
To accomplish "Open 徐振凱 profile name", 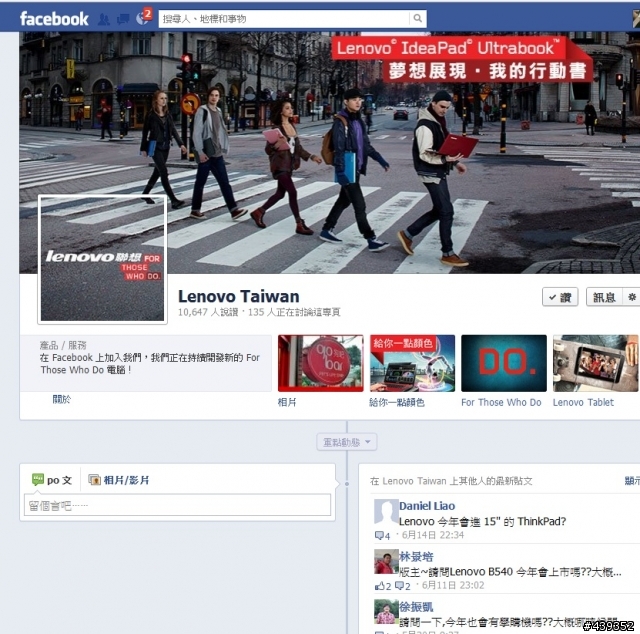I will pyautogui.click(x=416, y=607).
